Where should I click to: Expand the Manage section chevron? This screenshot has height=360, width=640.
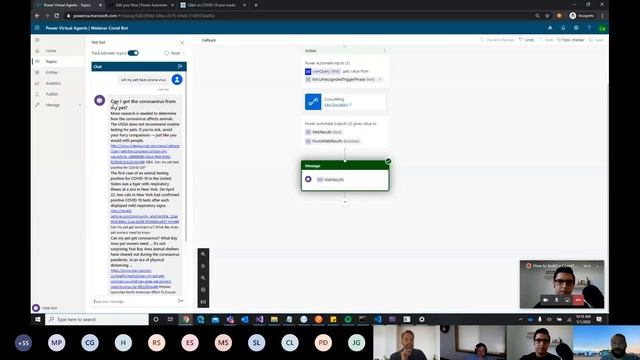tap(80, 105)
